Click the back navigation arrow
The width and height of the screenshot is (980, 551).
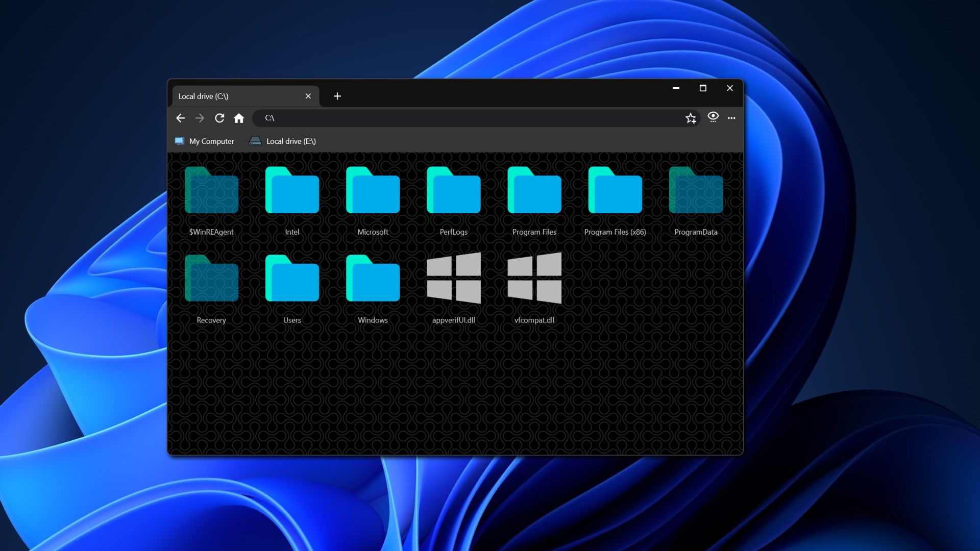tap(181, 118)
